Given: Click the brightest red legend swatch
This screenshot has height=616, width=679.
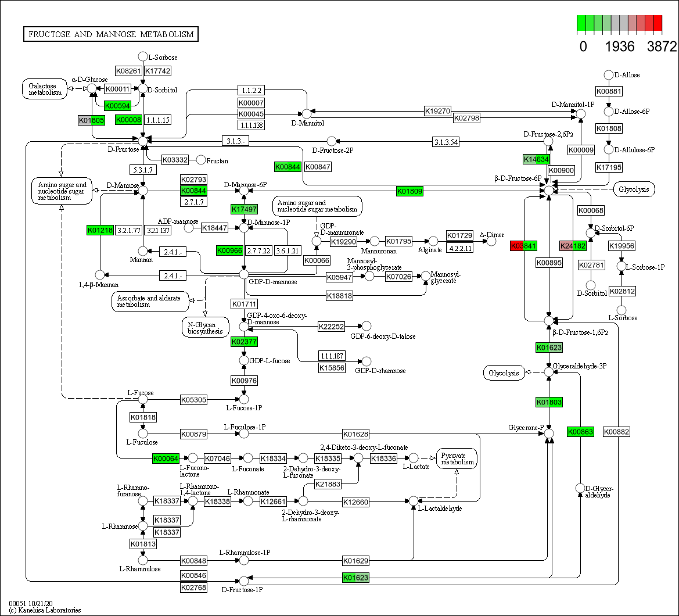Looking at the screenshot, I should (x=657, y=23).
